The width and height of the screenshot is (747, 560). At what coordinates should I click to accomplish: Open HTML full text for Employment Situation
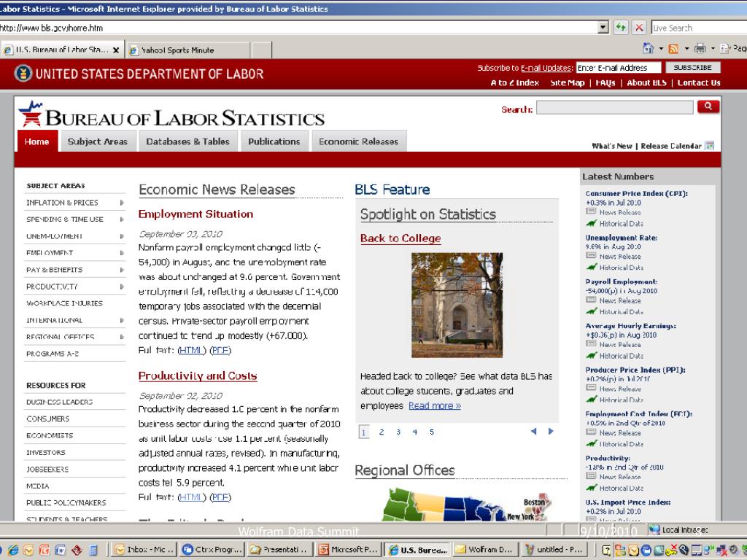point(192,350)
